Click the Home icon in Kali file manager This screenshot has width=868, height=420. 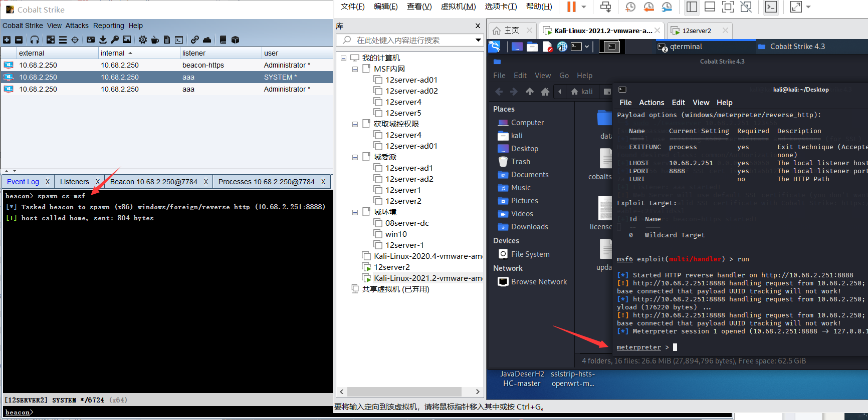click(545, 92)
